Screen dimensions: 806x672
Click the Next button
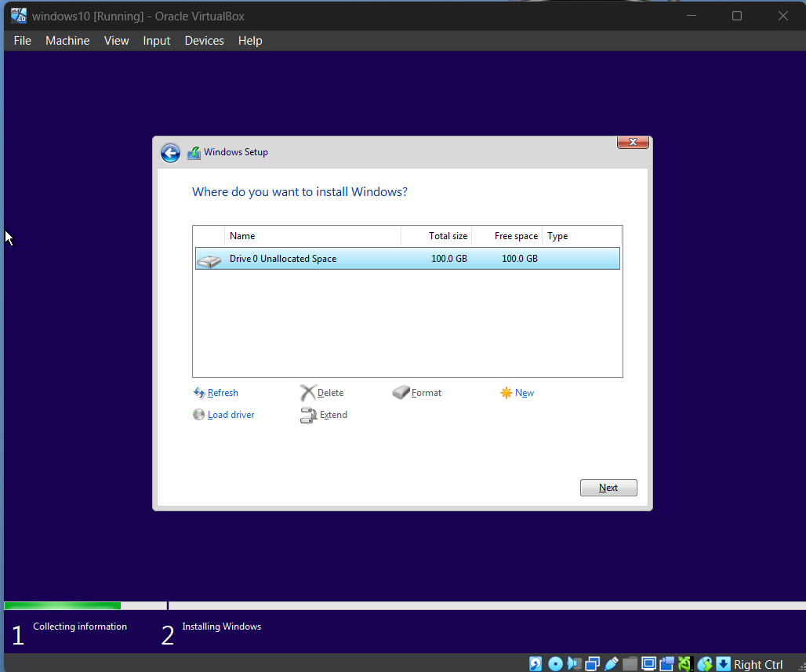608,488
